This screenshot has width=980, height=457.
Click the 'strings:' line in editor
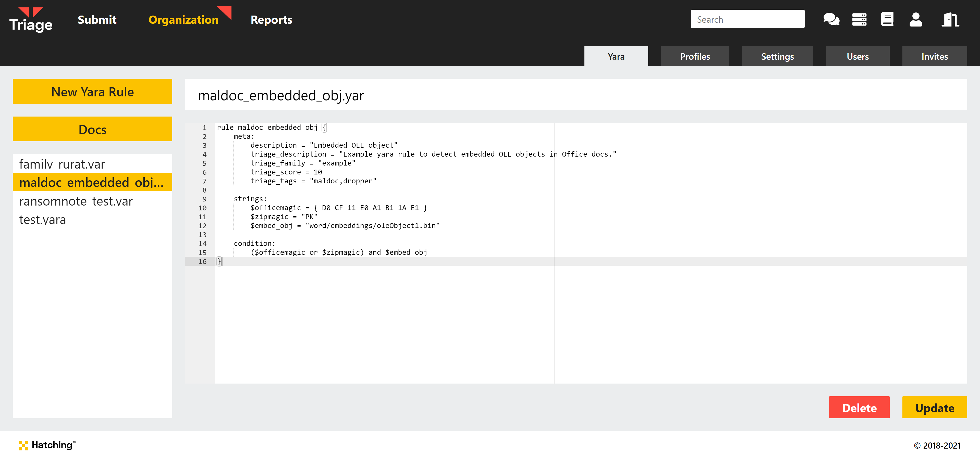click(250, 199)
